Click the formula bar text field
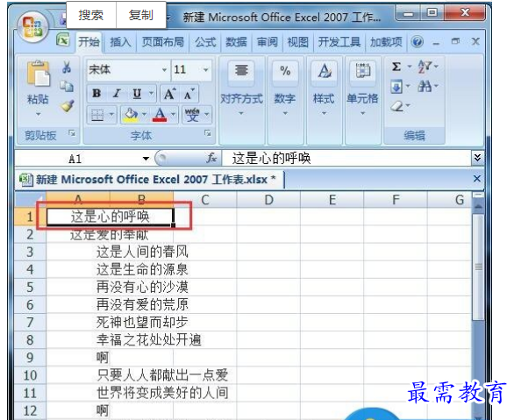Screen dimensions: 514x420 click(x=346, y=158)
